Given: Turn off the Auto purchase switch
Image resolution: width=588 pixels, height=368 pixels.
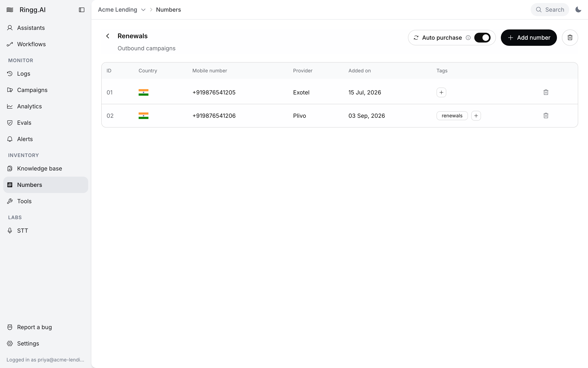Looking at the screenshot, I should [482, 37].
